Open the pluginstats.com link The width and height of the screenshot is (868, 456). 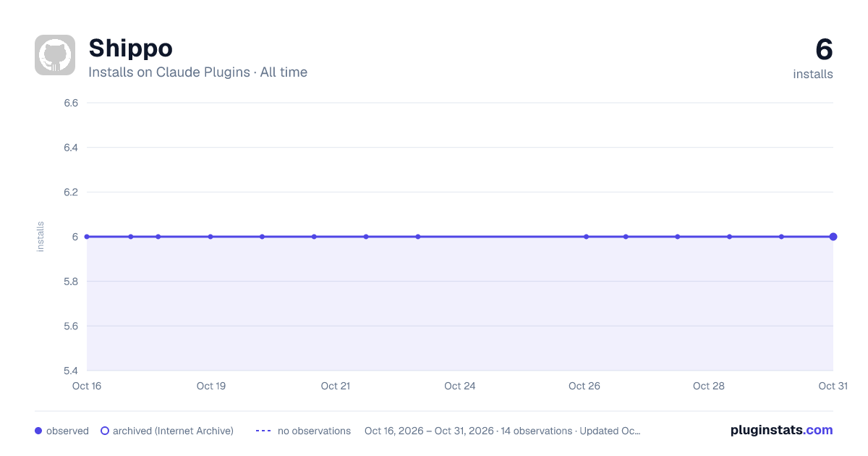782,430
